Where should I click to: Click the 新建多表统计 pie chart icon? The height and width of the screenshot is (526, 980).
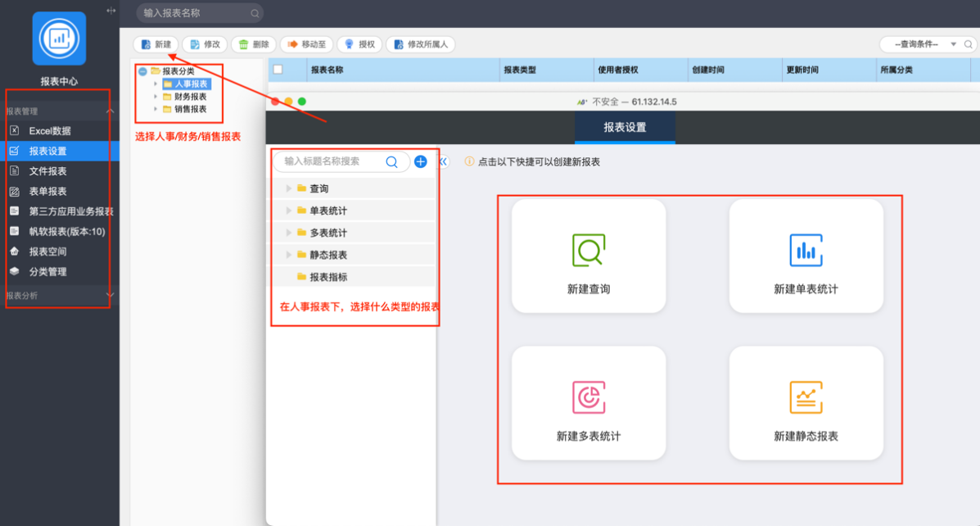[x=588, y=397]
